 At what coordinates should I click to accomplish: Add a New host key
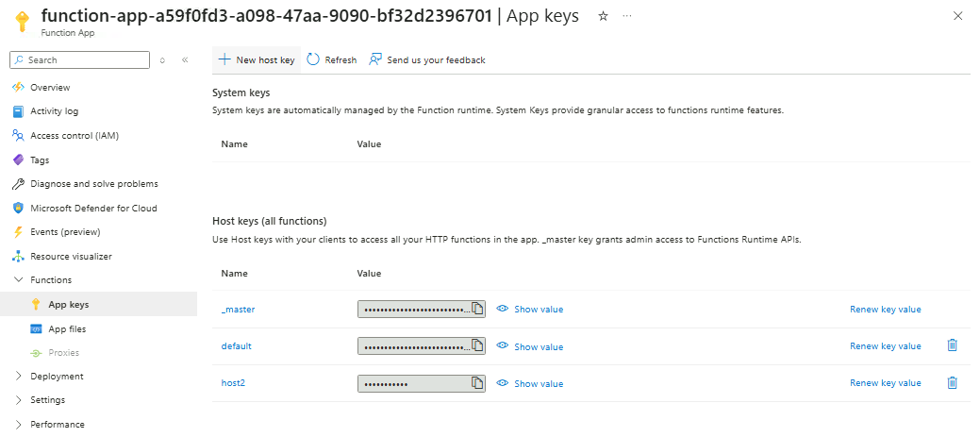tap(257, 59)
